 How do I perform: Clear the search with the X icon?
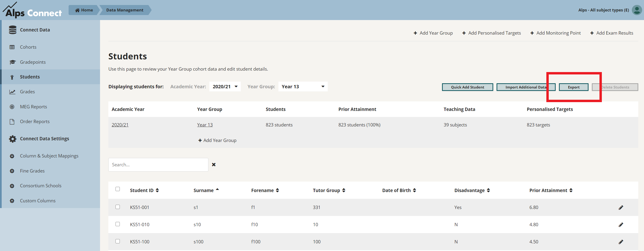pyautogui.click(x=214, y=165)
